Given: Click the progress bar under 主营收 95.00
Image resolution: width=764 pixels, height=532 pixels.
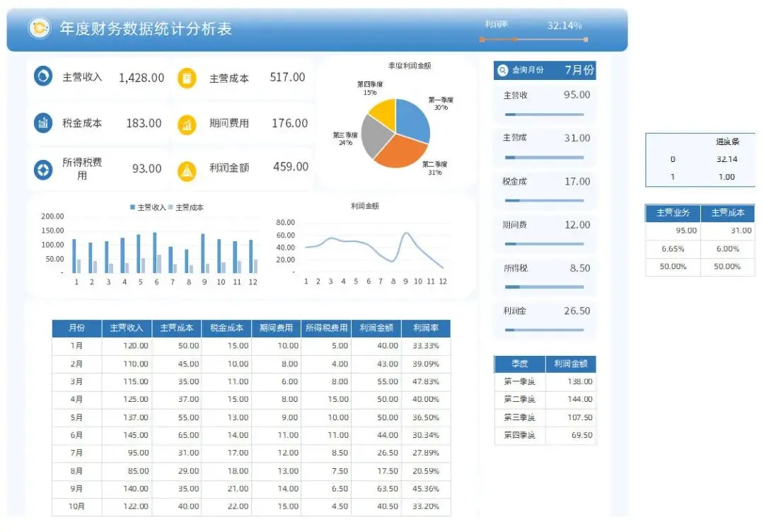Looking at the screenshot, I should pos(544,115).
